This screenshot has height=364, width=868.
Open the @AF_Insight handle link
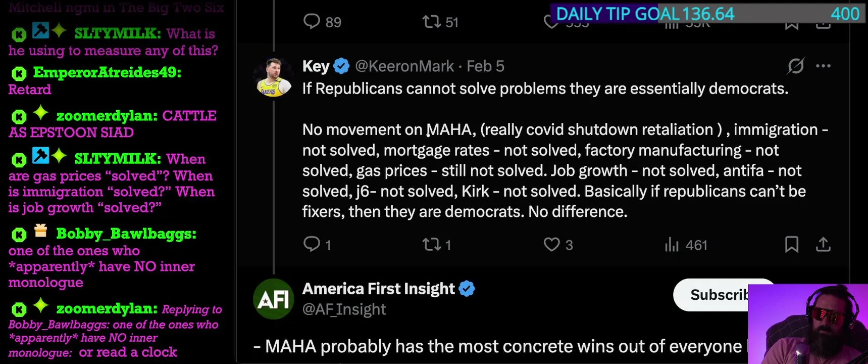coord(344,309)
